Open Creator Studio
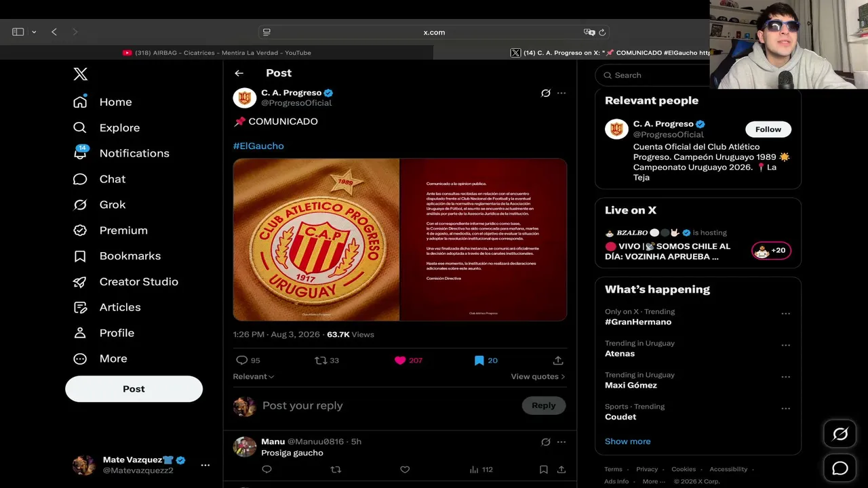This screenshot has height=488, width=868. pyautogui.click(x=125, y=282)
